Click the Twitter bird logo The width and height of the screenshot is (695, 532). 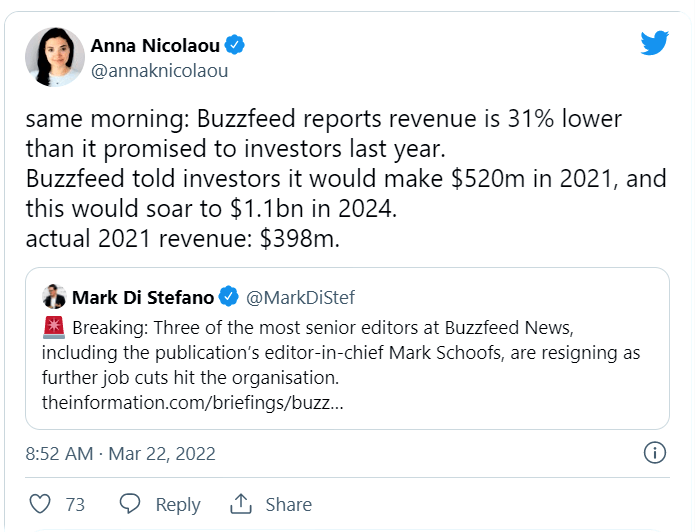[x=654, y=43]
